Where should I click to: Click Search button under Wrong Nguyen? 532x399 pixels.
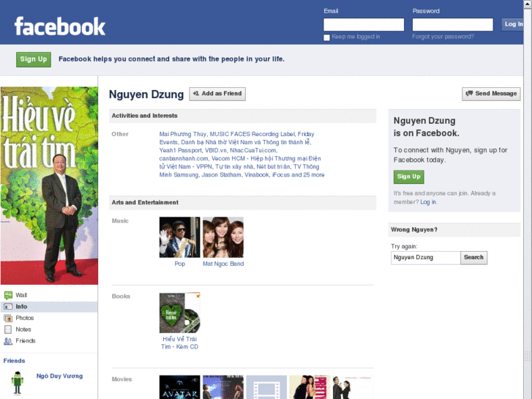point(473,258)
